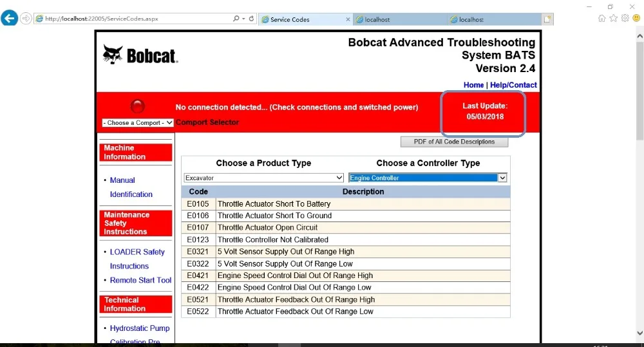Click the page scroll down arrow
The image size is (644, 347).
pyautogui.click(x=639, y=333)
